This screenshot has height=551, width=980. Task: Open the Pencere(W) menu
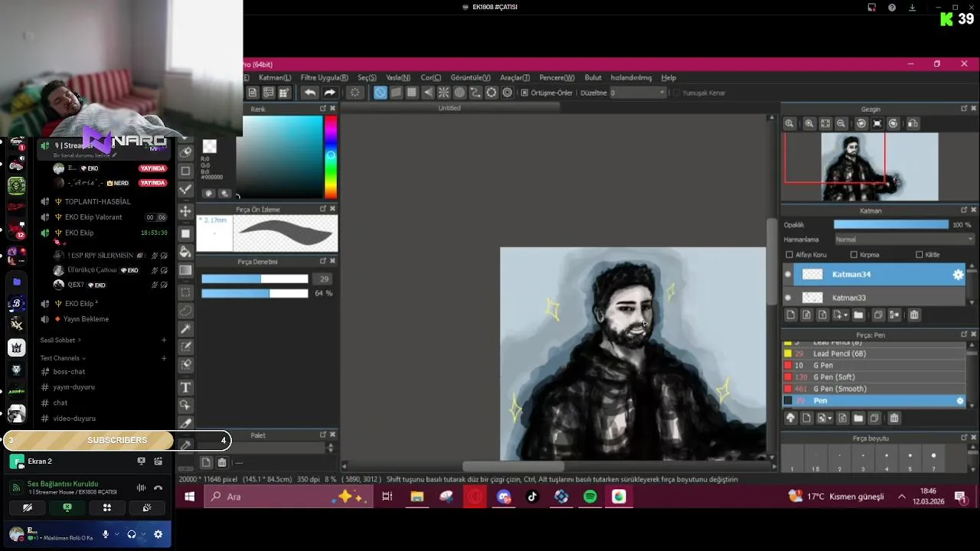coord(557,77)
